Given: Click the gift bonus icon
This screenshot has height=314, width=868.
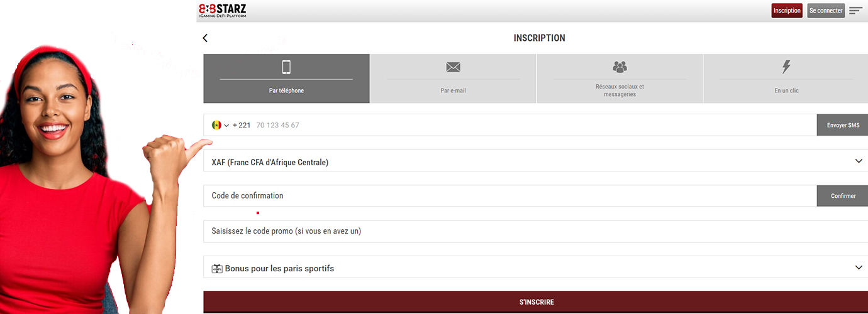Looking at the screenshot, I should [x=217, y=269].
